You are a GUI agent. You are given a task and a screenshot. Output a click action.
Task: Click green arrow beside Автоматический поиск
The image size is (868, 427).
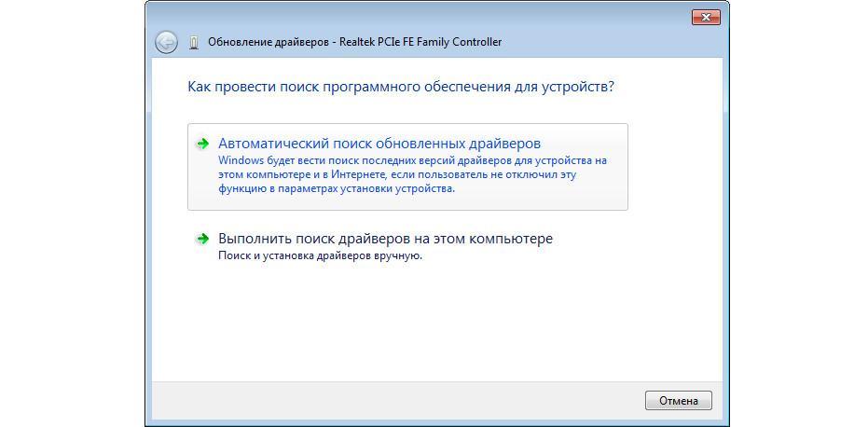203,144
